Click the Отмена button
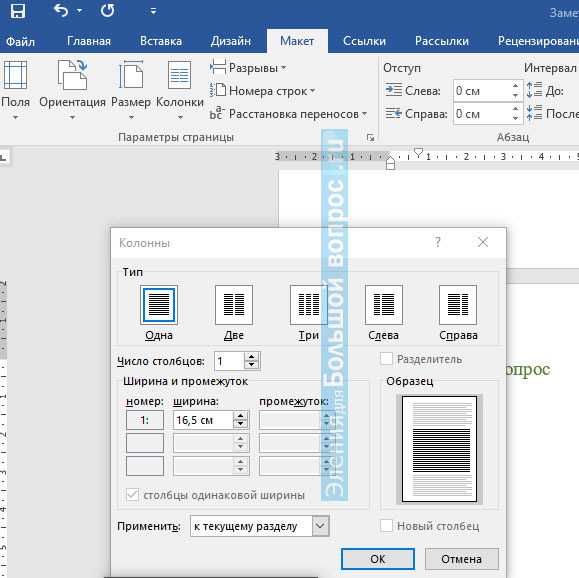 tap(461, 558)
